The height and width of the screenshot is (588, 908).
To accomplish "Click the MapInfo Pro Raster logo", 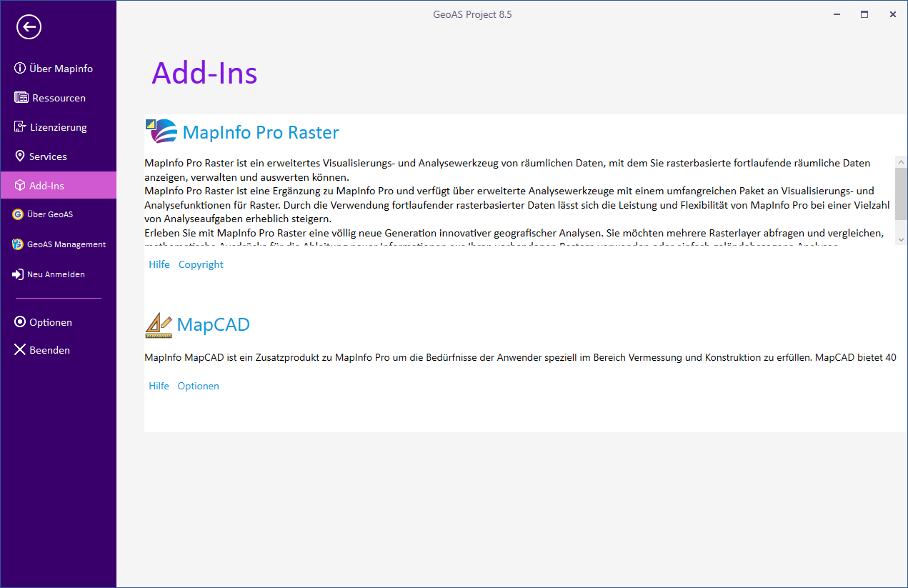I will (x=161, y=132).
